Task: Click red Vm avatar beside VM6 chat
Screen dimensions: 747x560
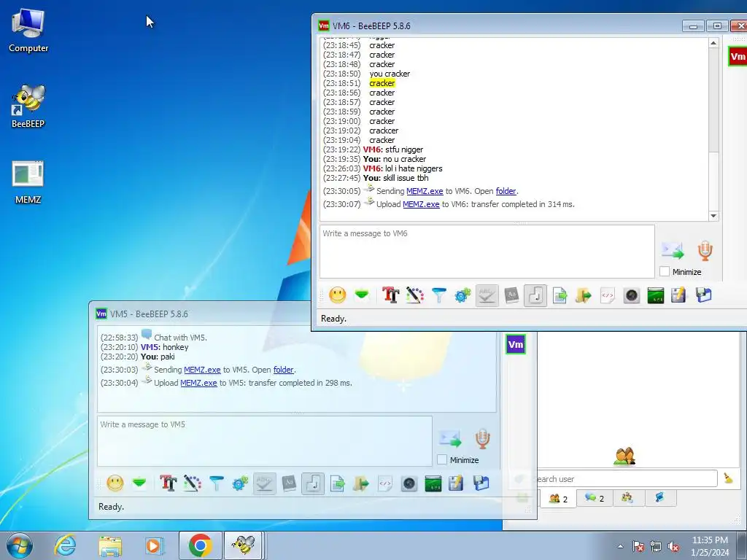Action: click(738, 57)
